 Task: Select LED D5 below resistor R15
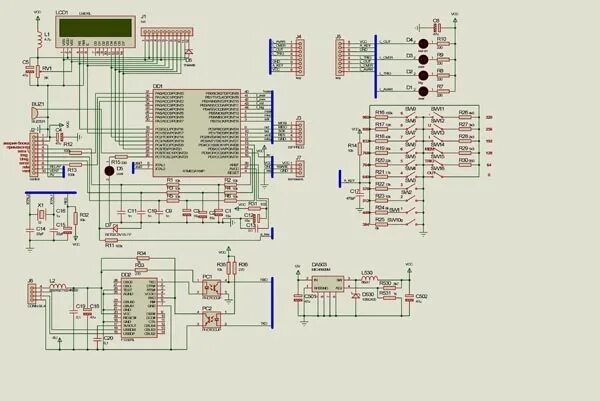(109, 171)
